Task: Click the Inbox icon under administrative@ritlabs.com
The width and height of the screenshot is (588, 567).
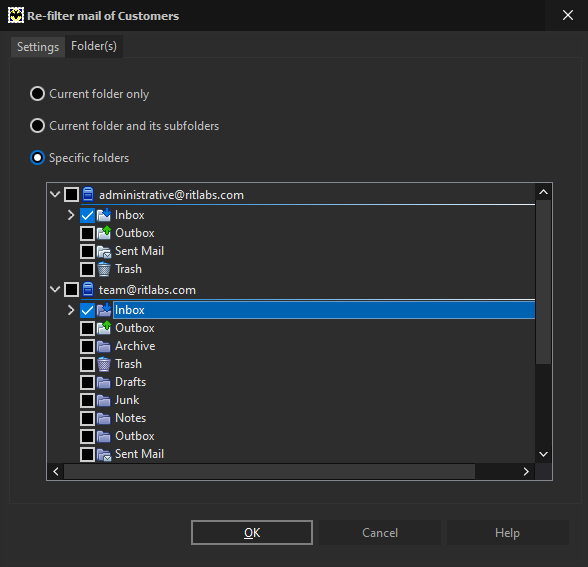Action: click(104, 215)
